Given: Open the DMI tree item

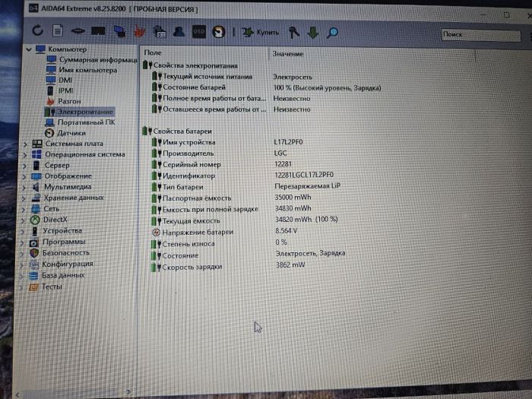Looking at the screenshot, I should pos(59,80).
